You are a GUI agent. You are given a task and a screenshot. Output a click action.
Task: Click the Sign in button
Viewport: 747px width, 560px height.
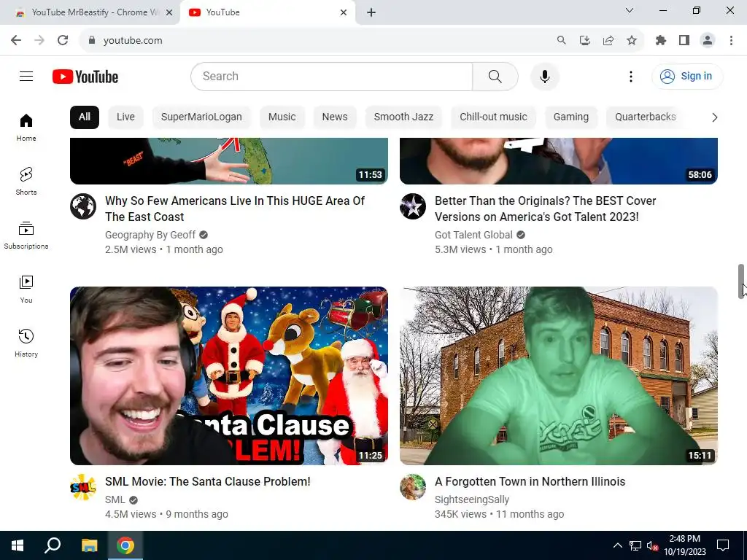click(686, 76)
